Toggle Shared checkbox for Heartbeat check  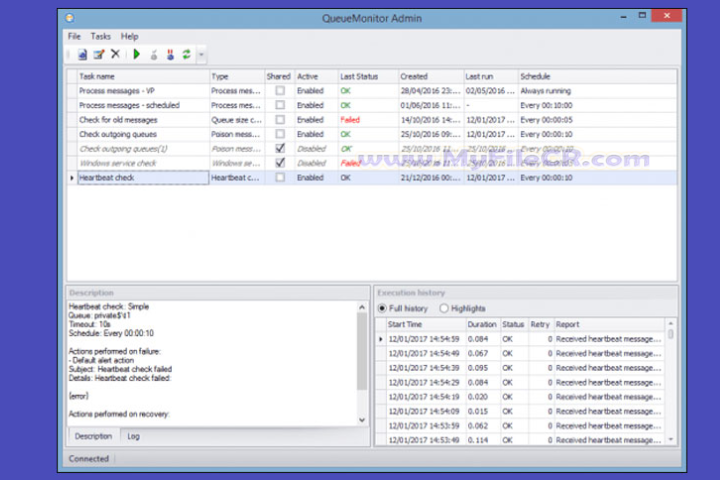pos(280,178)
